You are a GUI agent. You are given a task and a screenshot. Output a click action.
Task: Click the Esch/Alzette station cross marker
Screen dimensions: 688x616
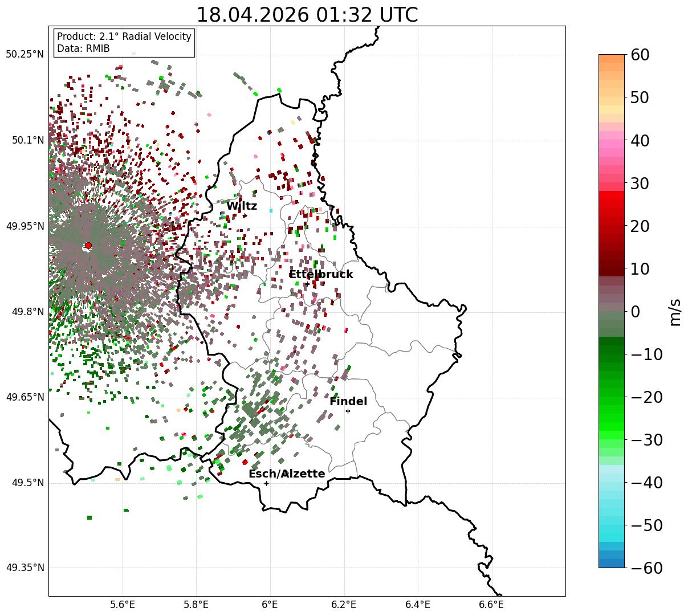pyautogui.click(x=266, y=483)
